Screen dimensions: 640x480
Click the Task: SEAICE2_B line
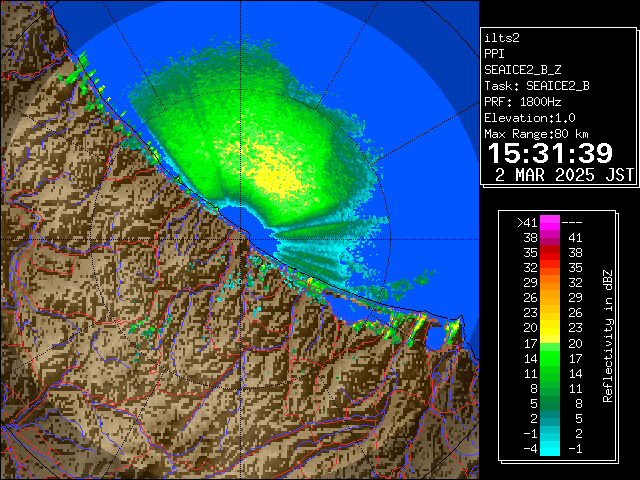click(537, 86)
